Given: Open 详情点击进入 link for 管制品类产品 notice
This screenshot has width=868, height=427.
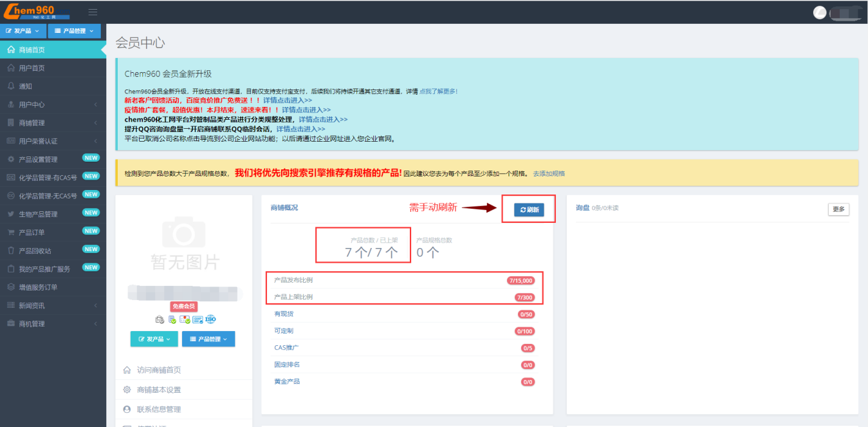Looking at the screenshot, I should click(x=323, y=119).
